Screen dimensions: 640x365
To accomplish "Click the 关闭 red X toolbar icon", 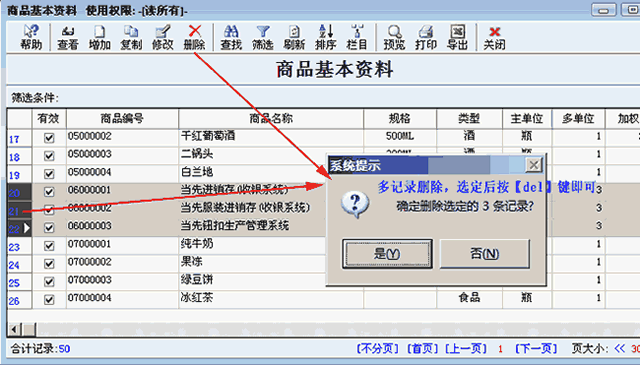I will point(494,37).
